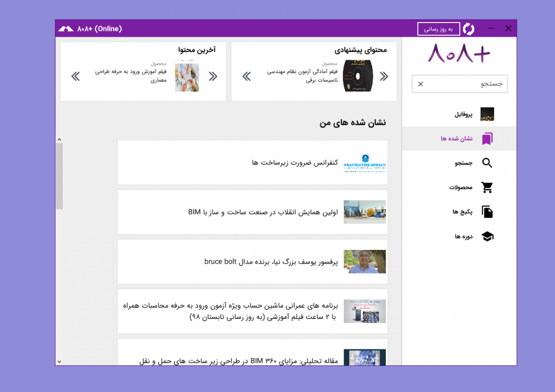The image size is (555, 392).
Task: Click the shopping cart products icon
Action: point(487,187)
